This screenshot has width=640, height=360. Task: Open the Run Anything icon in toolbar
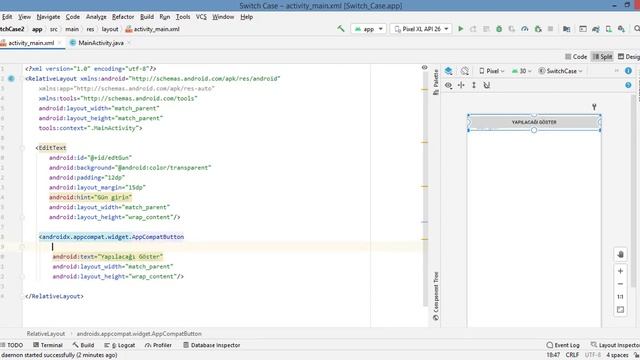(x=583, y=29)
